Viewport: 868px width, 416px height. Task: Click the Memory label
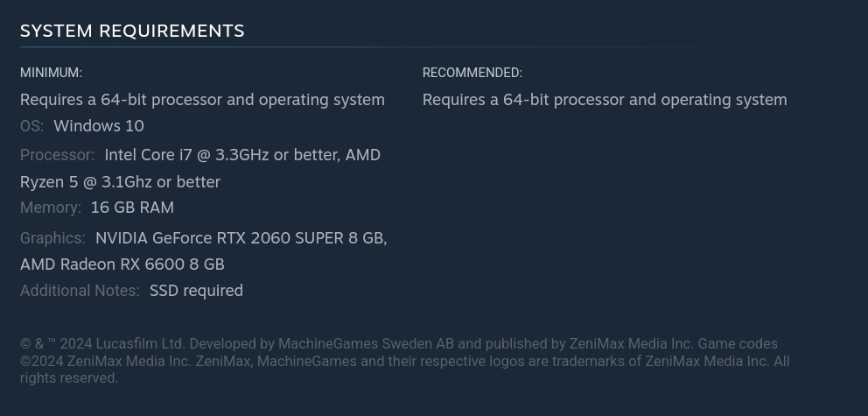51,208
